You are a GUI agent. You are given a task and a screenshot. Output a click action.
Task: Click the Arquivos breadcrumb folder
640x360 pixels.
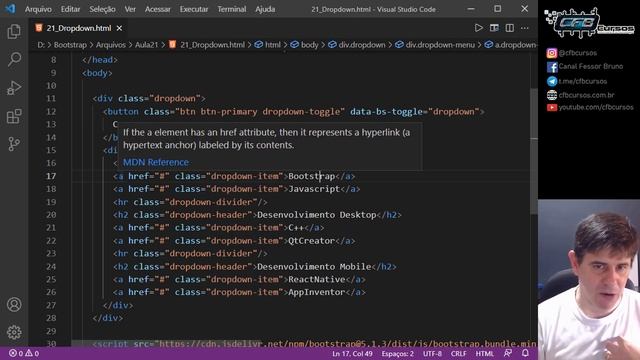pyautogui.click(x=111, y=45)
